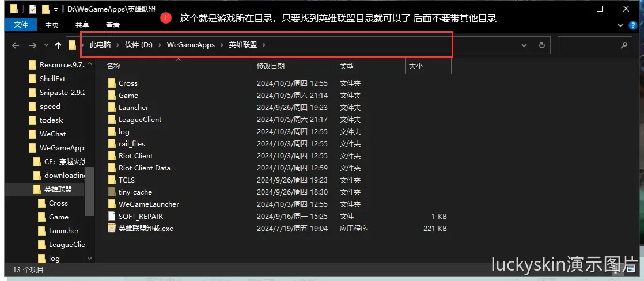
Task: Click the navigation pane scroll-down arrow
Action: (90, 259)
